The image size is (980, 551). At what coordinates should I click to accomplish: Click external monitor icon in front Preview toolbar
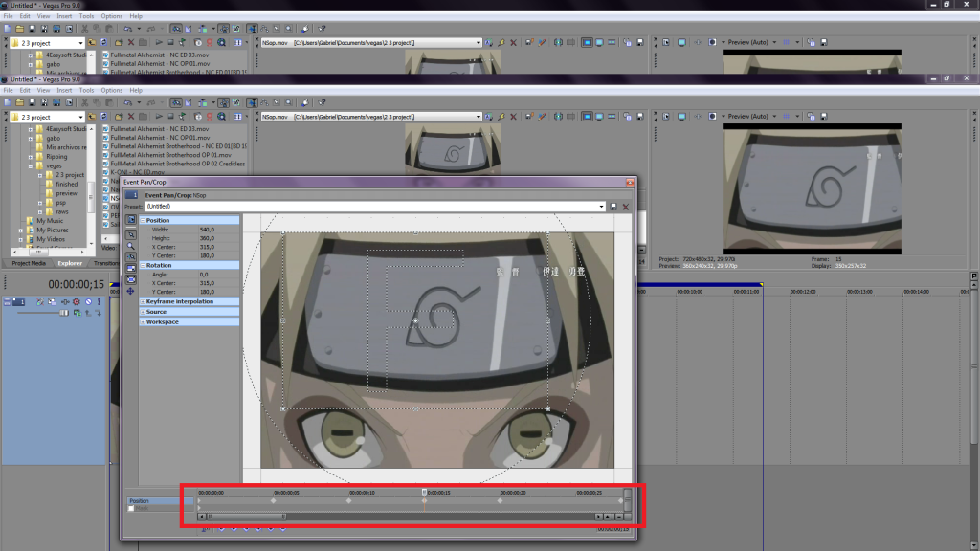[x=681, y=116]
